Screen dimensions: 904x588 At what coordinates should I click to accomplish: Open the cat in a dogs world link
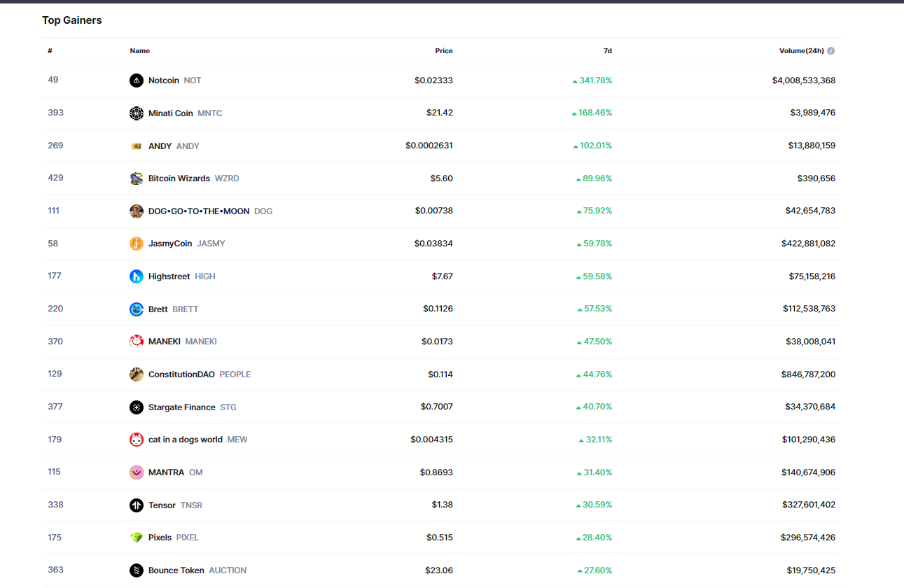point(185,440)
